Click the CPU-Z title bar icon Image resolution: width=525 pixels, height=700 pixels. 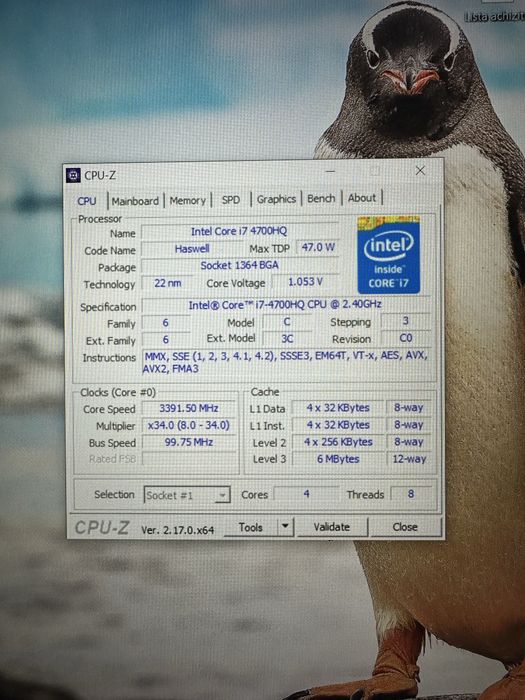[73, 175]
